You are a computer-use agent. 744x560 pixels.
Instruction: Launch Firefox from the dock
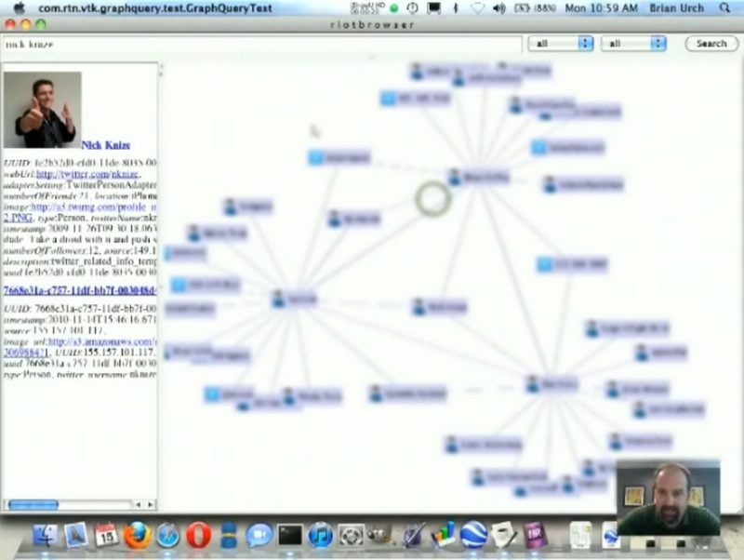[x=137, y=535]
